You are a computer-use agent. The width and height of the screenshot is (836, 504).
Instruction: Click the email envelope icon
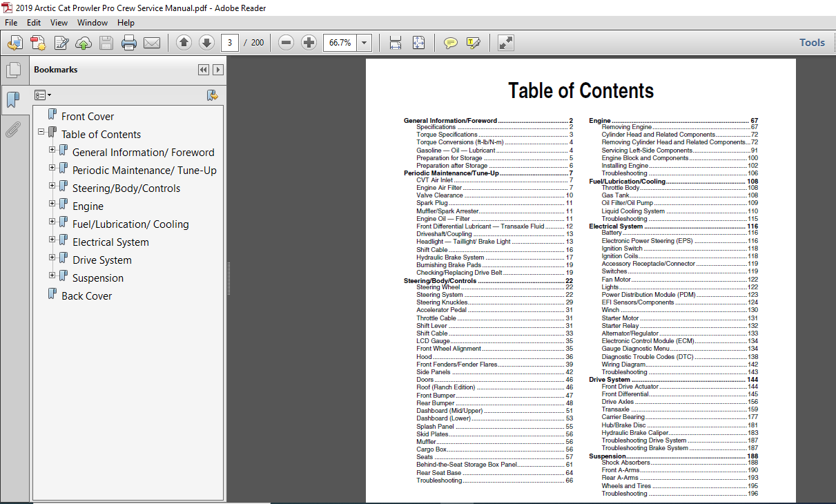(152, 43)
